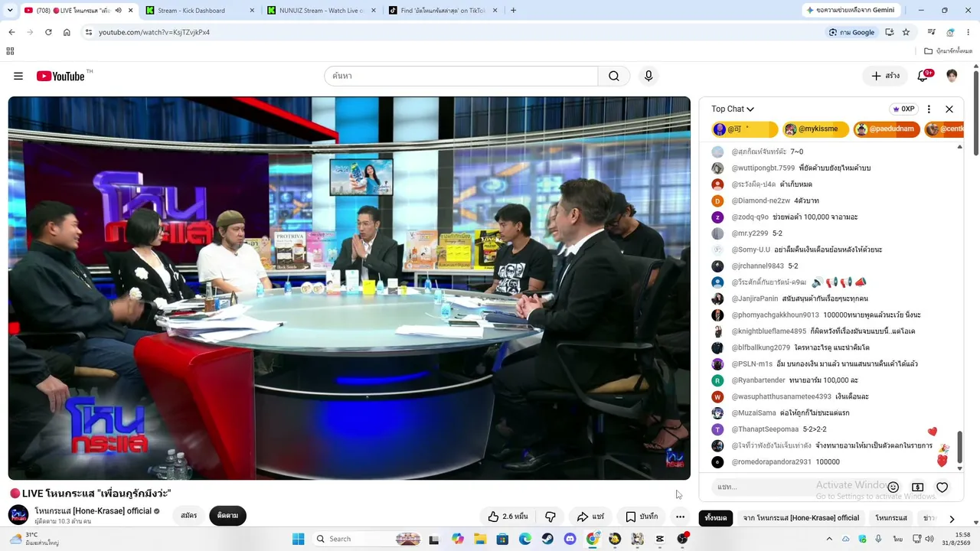
Task: Open Discord from the taskbar
Action: (570, 539)
